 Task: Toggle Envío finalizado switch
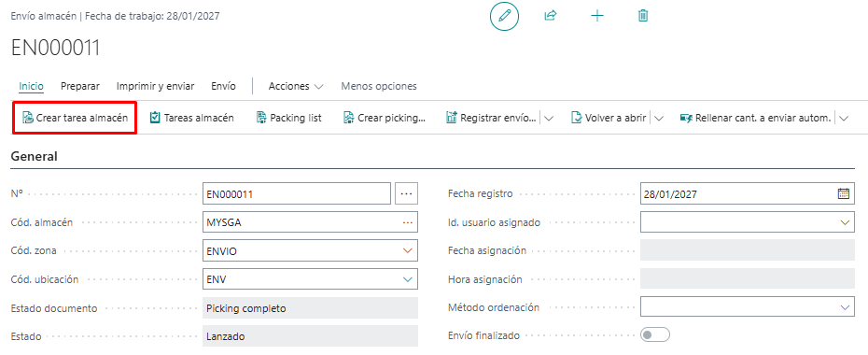655,335
